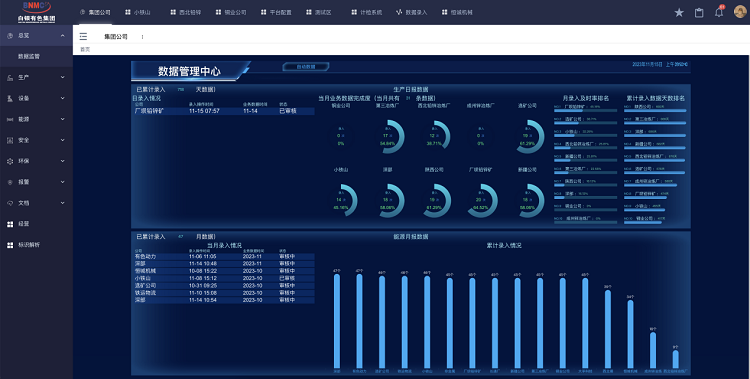Click the 环保 icon in the sidebar

point(10,161)
